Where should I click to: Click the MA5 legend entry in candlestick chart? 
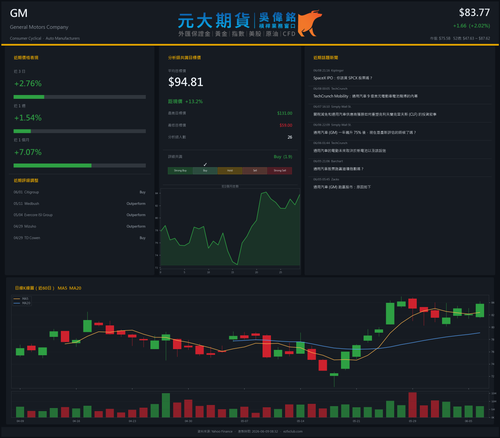pos(22,299)
